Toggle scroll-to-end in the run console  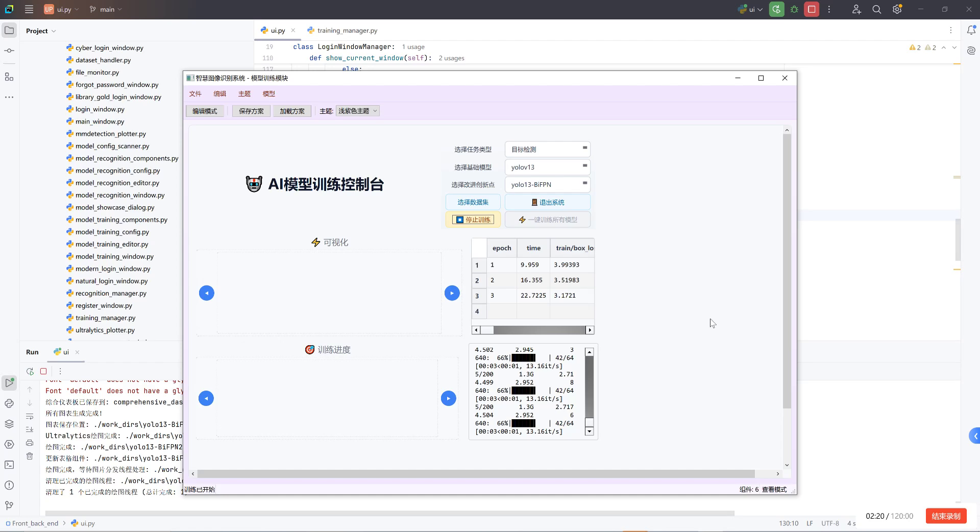click(x=30, y=429)
